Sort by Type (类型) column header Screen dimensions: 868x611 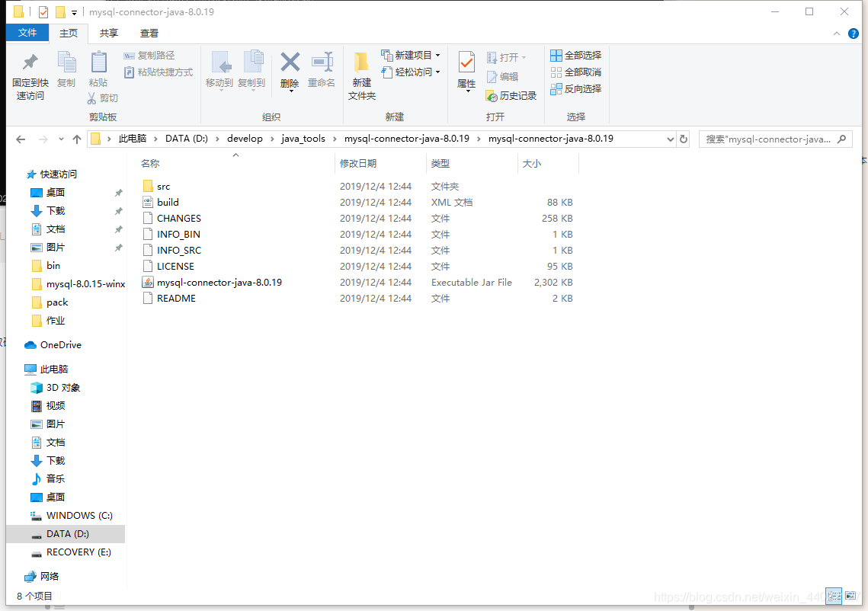440,164
